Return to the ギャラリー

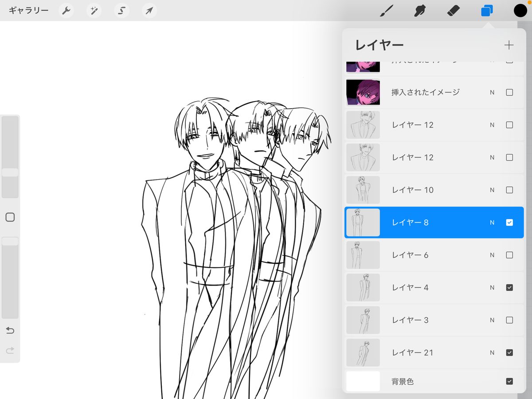click(x=29, y=11)
